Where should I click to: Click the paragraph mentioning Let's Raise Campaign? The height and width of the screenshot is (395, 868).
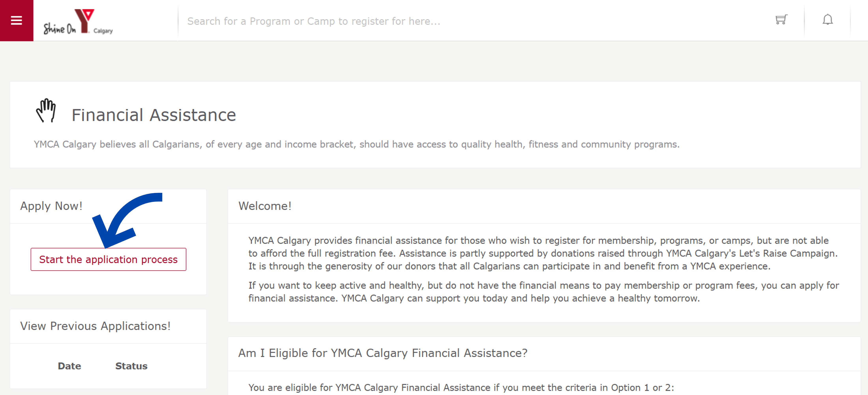(542, 253)
